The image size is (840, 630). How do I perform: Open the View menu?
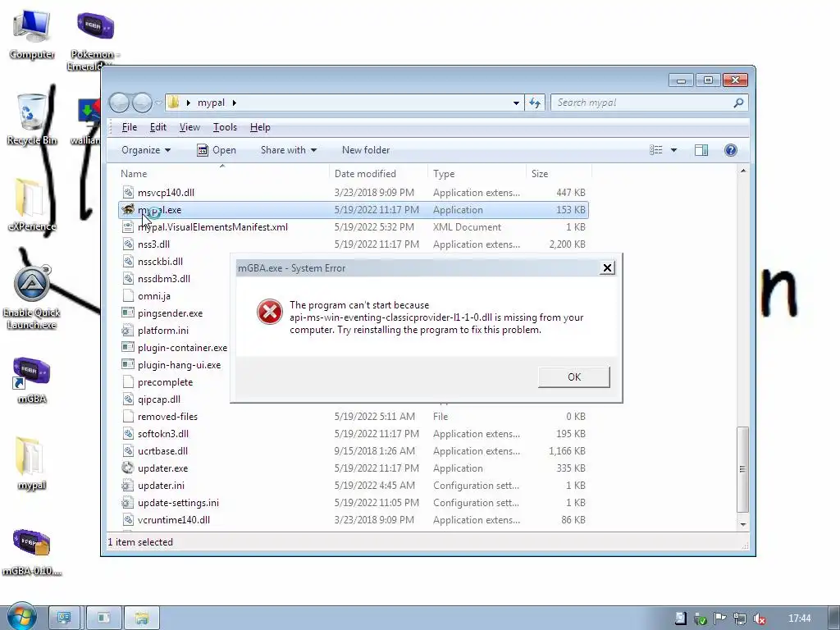[189, 127]
